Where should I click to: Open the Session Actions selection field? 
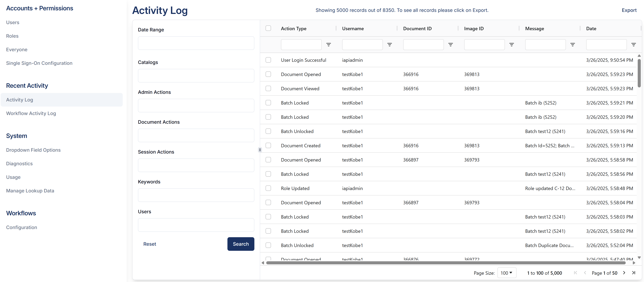point(196,165)
